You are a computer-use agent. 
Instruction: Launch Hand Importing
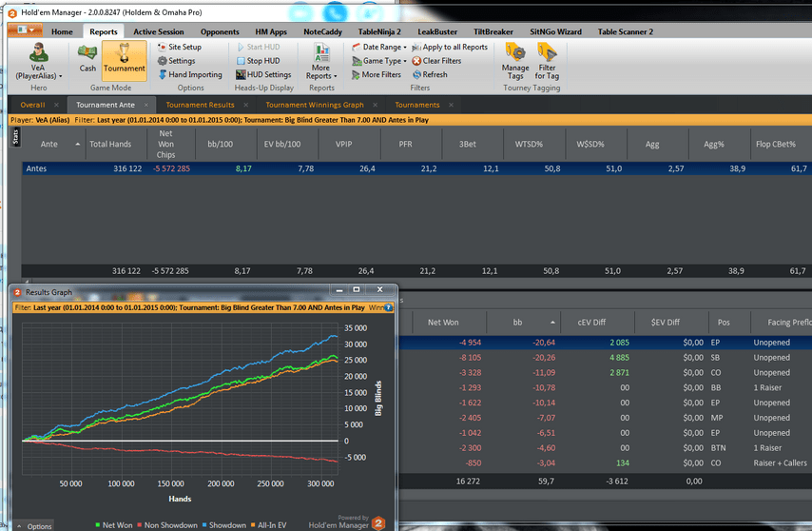click(189, 74)
